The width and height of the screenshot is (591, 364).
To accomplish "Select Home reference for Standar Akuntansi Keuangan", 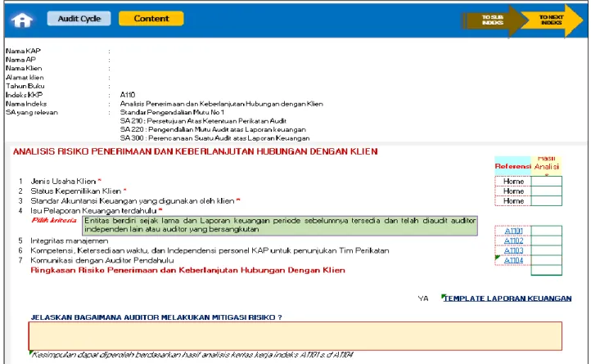I will click(x=513, y=201).
